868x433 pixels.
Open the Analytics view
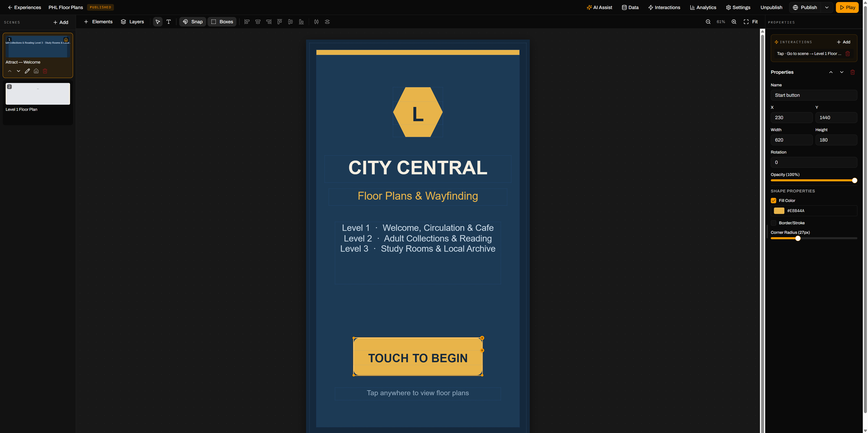coord(703,7)
